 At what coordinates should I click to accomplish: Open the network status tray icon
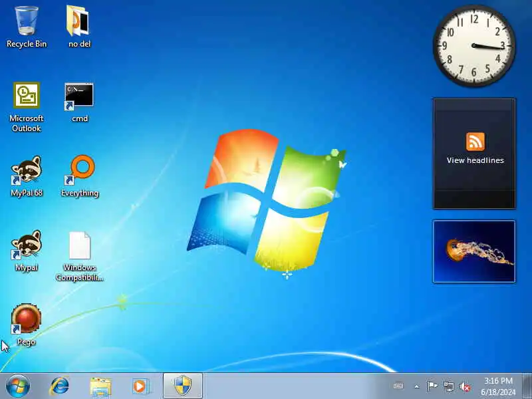point(448,386)
